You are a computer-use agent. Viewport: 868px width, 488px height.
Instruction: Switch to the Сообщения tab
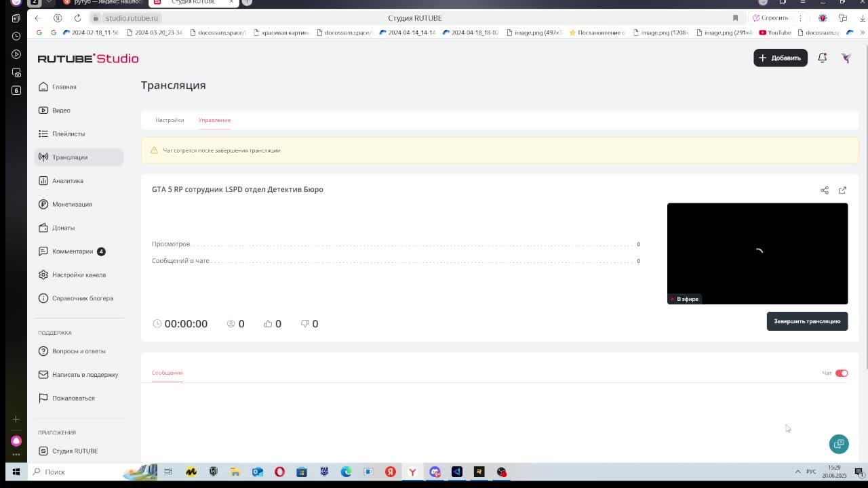167,373
